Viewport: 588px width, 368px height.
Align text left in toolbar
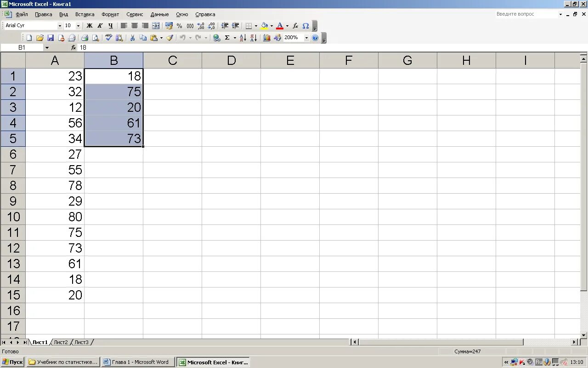(124, 26)
